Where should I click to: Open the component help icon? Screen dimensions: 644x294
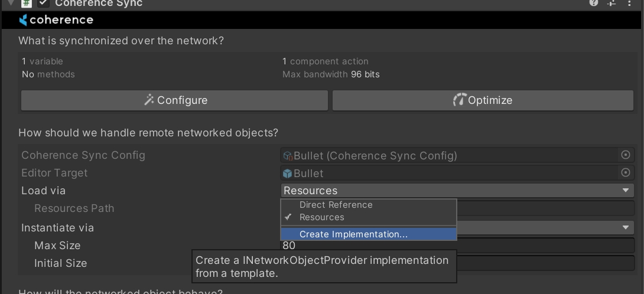(x=594, y=3)
